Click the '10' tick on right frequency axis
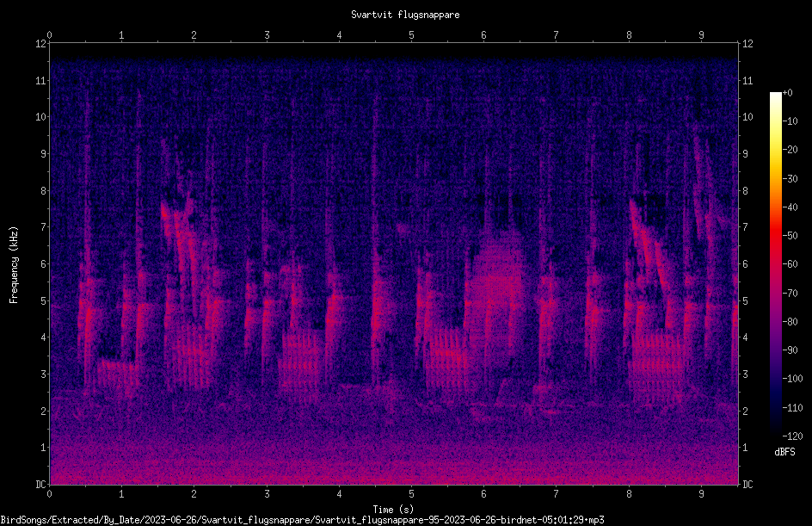 747,116
